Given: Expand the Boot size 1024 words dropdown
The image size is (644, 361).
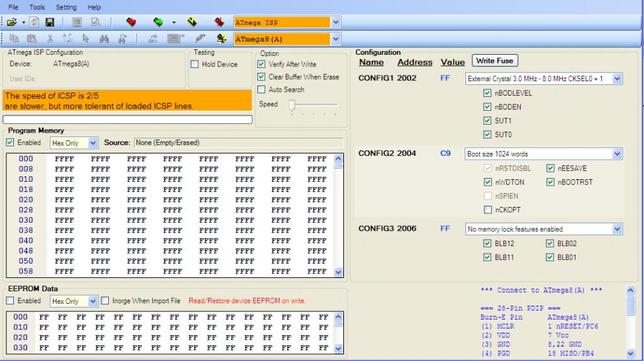Looking at the screenshot, I should click(617, 154).
